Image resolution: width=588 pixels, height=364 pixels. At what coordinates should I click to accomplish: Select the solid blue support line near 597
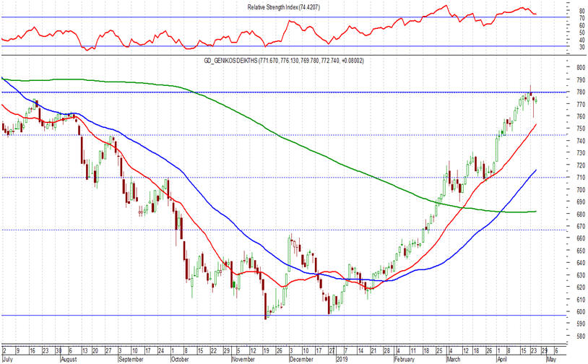click(285, 316)
